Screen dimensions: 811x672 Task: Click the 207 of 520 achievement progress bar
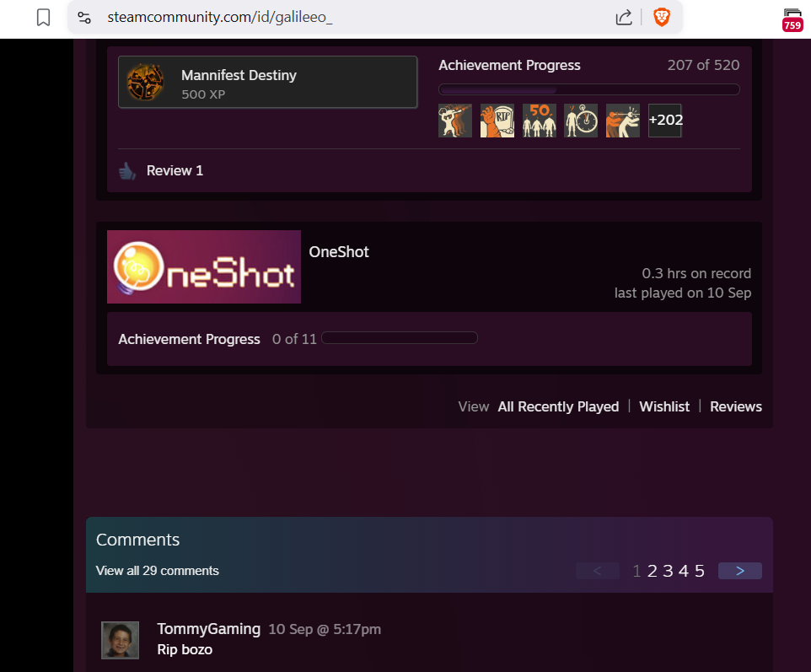[589, 89]
